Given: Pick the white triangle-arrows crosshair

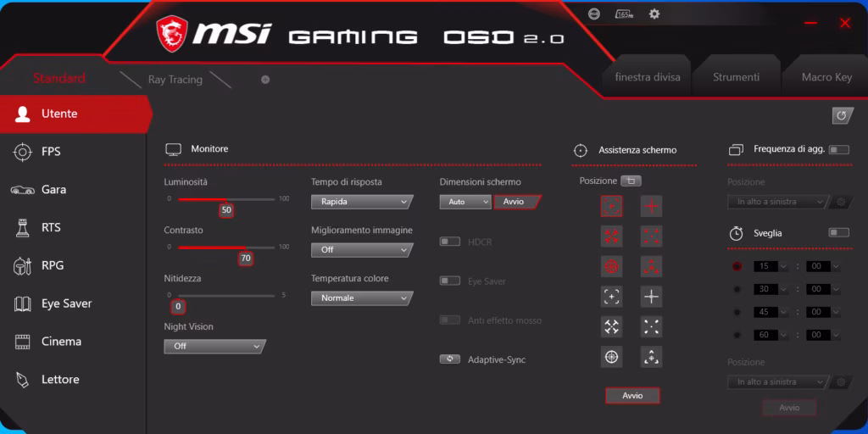Looking at the screenshot, I should 652,357.
